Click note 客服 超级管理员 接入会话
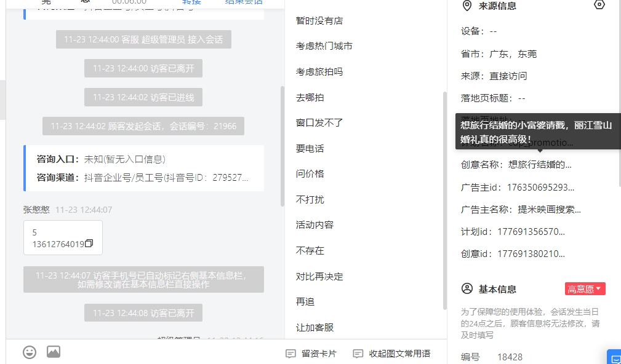Image resolution: width=621 pixels, height=364 pixels. [143, 39]
